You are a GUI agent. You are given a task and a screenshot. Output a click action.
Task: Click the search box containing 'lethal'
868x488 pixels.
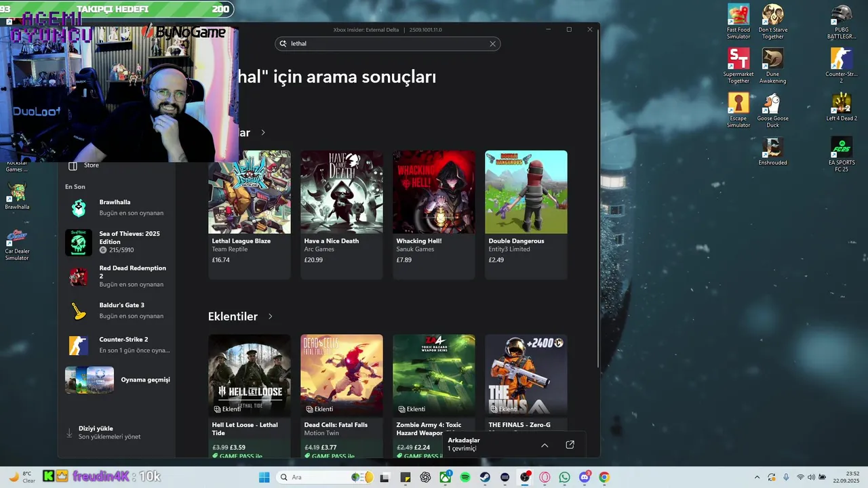coord(387,43)
